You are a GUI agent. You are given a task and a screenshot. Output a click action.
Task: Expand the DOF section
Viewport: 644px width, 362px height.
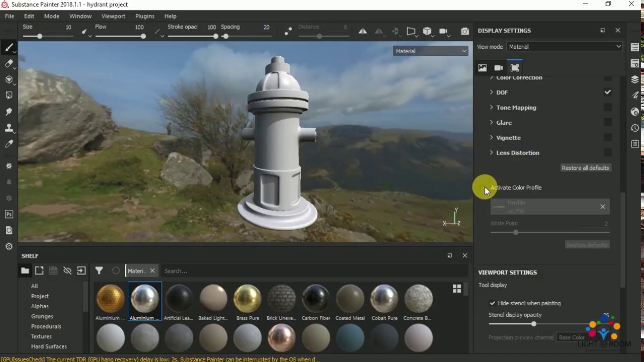pyautogui.click(x=492, y=93)
